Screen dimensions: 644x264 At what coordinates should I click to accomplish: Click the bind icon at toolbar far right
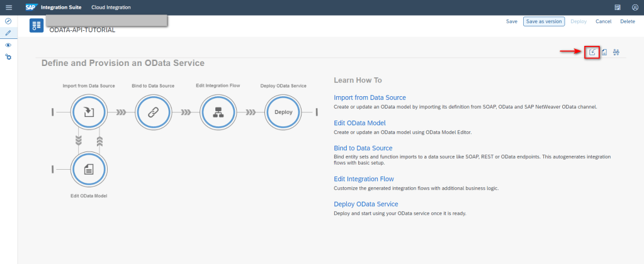pyautogui.click(x=616, y=52)
